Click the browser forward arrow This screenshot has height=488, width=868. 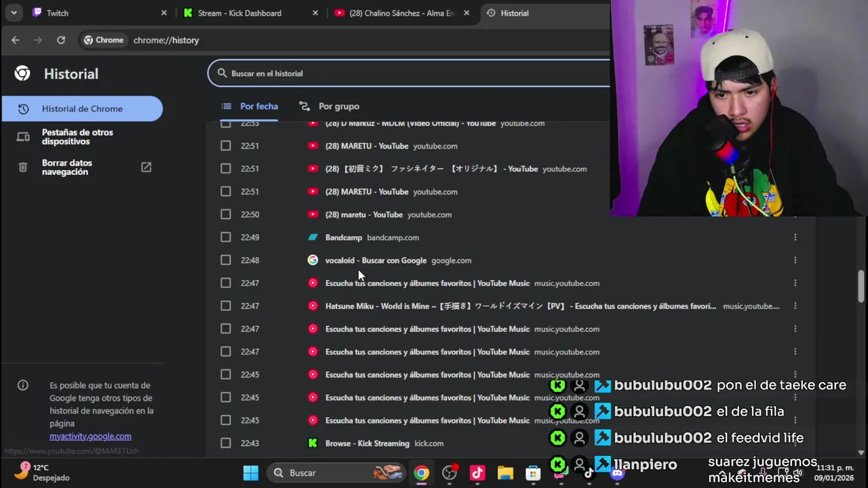38,40
